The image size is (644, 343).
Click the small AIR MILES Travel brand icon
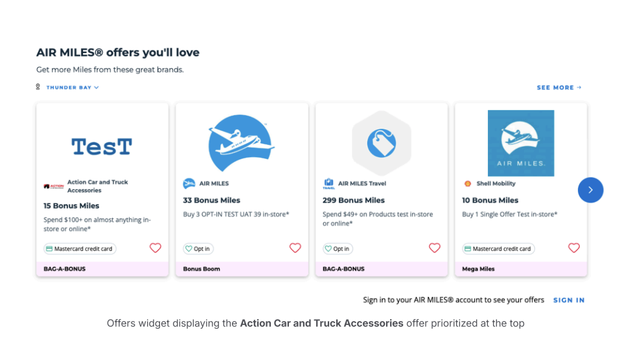(328, 184)
